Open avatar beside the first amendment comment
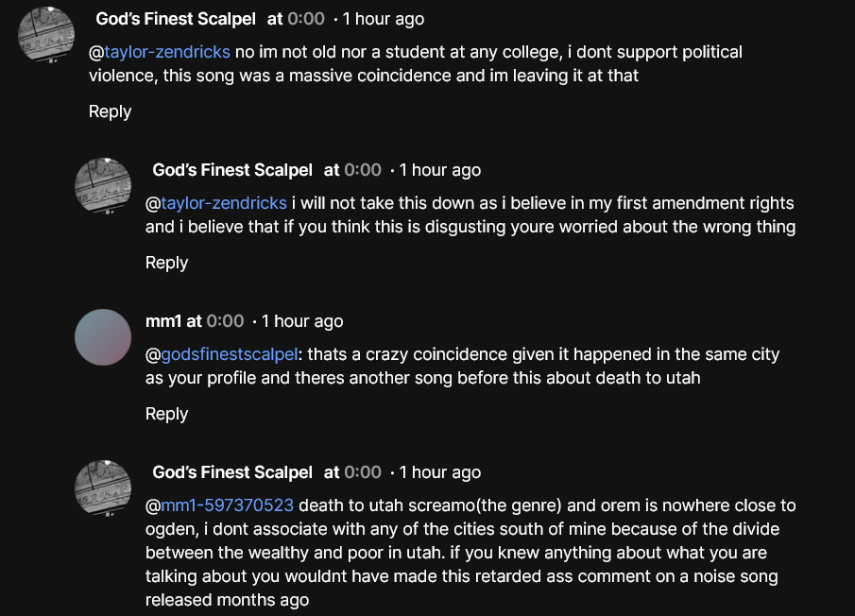 point(103,185)
